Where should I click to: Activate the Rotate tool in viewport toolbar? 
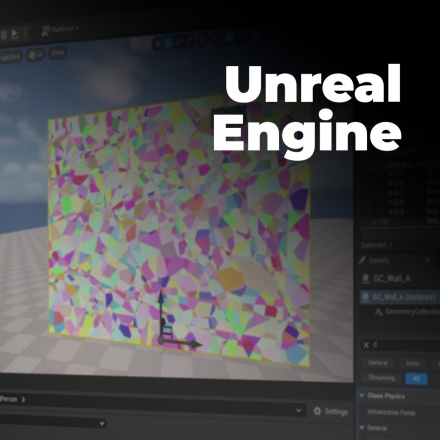[x=179, y=42]
